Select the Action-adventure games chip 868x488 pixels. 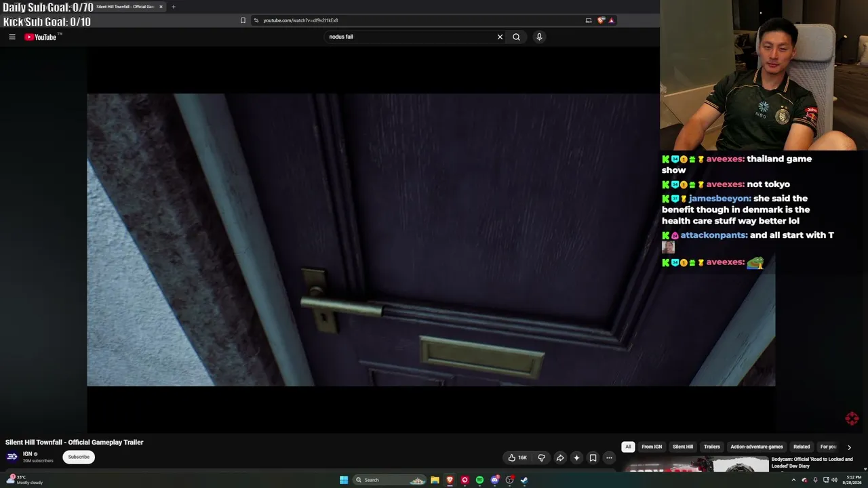757,447
